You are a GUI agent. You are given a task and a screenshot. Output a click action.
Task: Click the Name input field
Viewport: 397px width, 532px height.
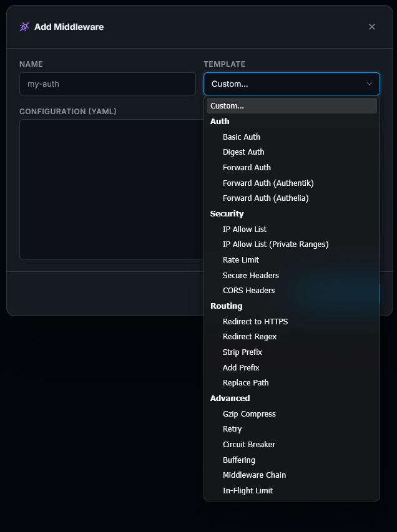click(107, 84)
